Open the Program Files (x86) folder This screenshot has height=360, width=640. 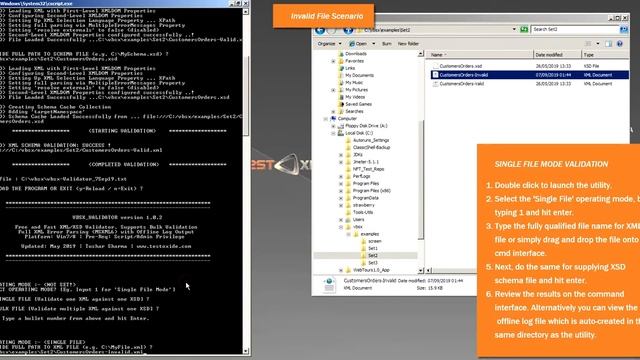pyautogui.click(x=371, y=191)
